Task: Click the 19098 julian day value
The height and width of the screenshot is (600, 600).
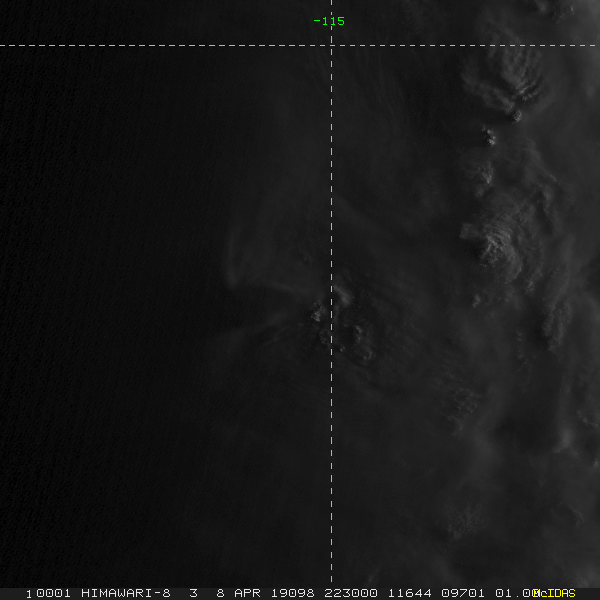Action: [293, 593]
